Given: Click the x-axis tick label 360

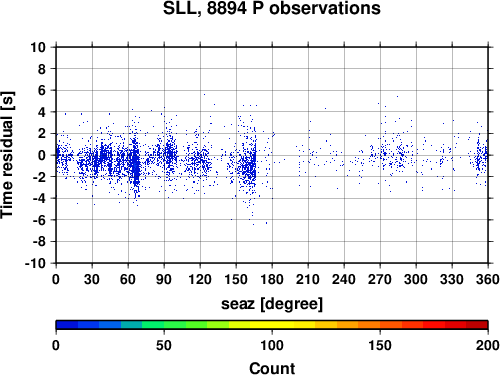Looking at the screenshot, I should tap(488, 279).
